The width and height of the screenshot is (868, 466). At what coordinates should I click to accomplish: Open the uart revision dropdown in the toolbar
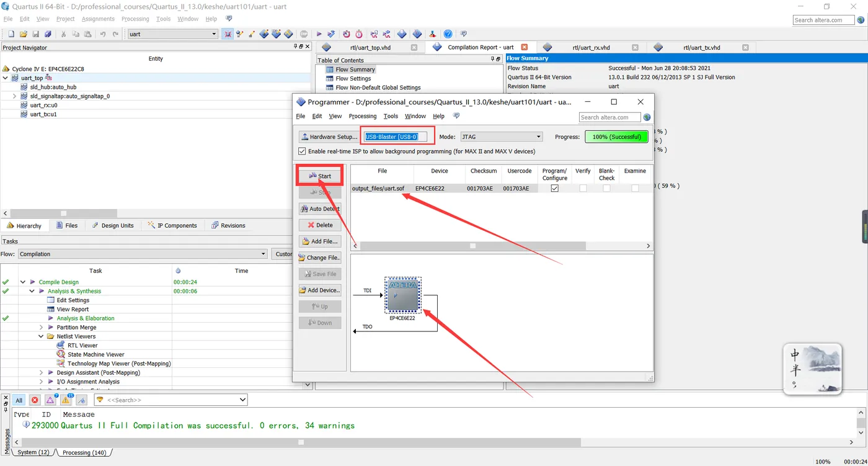[172, 34]
